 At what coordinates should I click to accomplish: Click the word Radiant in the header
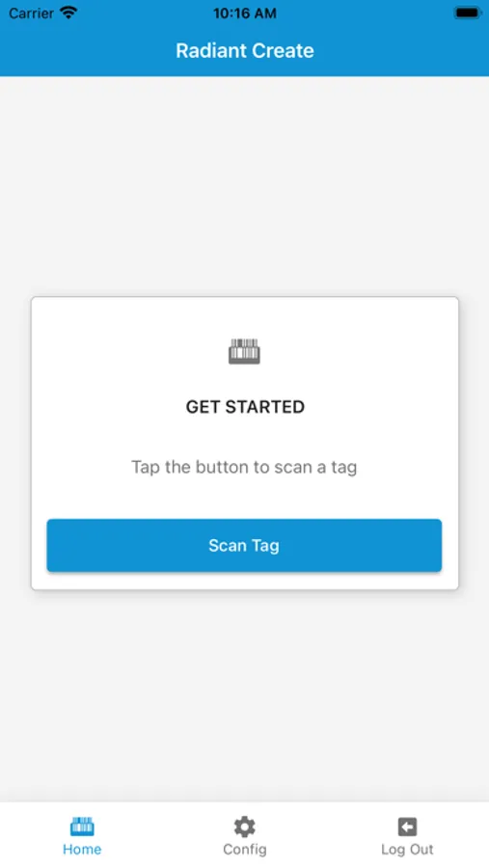point(208,50)
